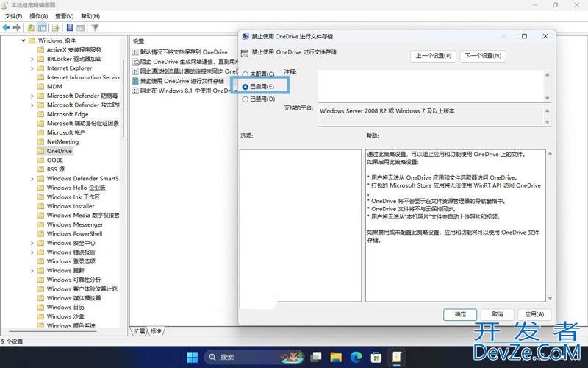Click the Export list toolbar icon
The width and height of the screenshot is (588, 368).
tap(56, 28)
